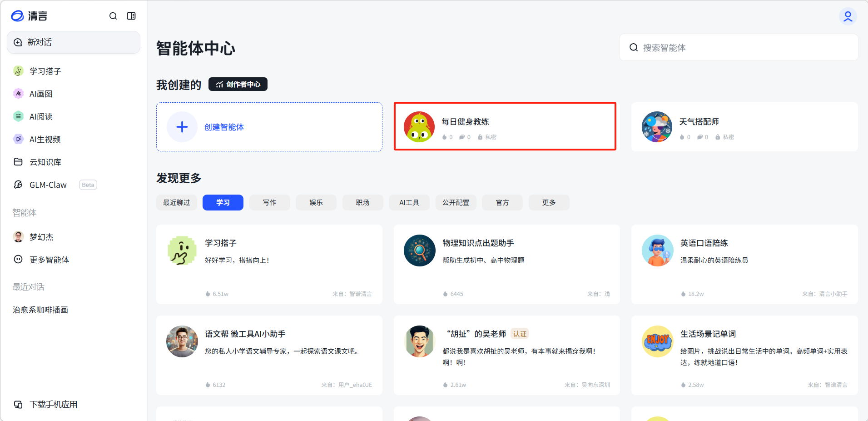Open the 治愈系咖啡插画 recent conversation

point(40,310)
